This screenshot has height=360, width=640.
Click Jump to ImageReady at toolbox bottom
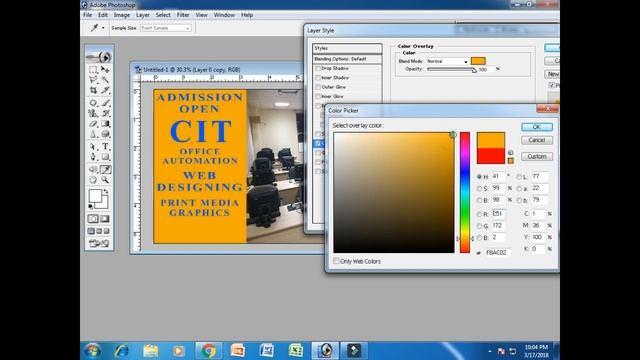click(99, 244)
